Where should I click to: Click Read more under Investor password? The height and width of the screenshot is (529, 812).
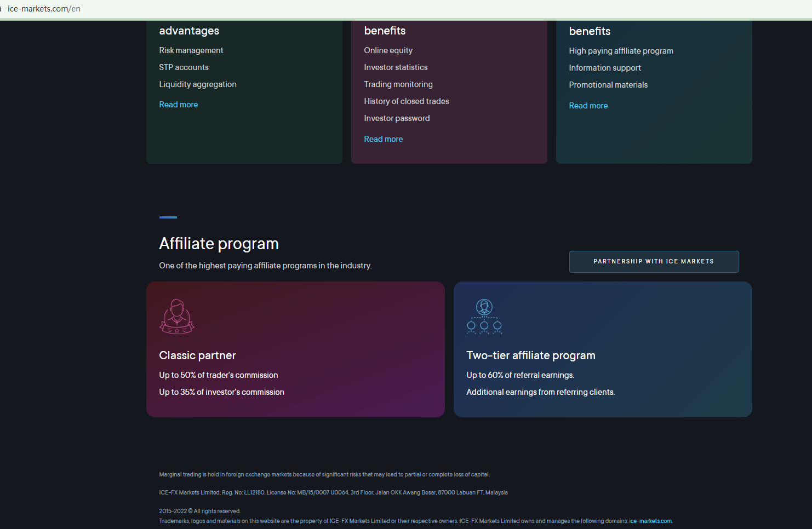(384, 139)
